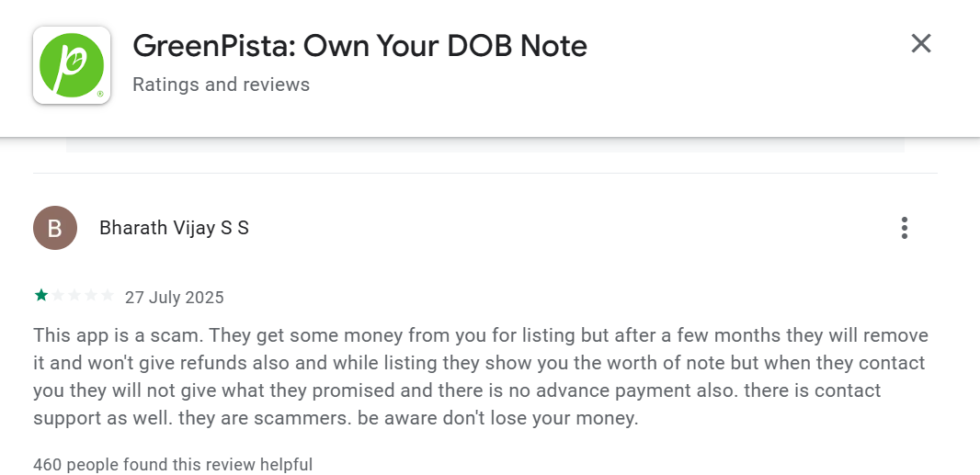The width and height of the screenshot is (980, 475).
Task: Click the brown "B" reviewer avatar
Action: (x=55, y=228)
